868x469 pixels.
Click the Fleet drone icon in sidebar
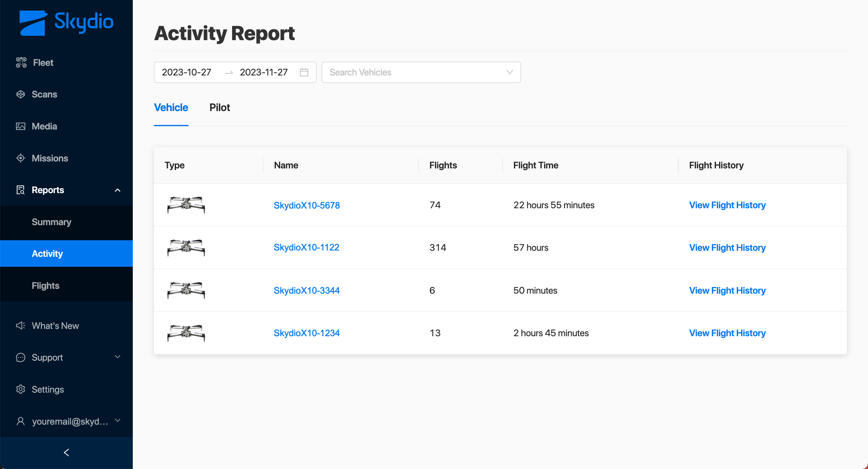coord(21,62)
